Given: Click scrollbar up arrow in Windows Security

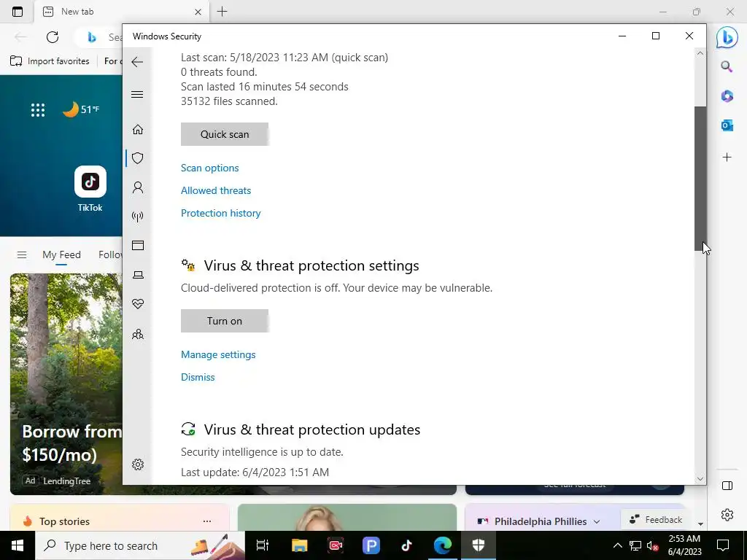Looking at the screenshot, I should [x=700, y=54].
